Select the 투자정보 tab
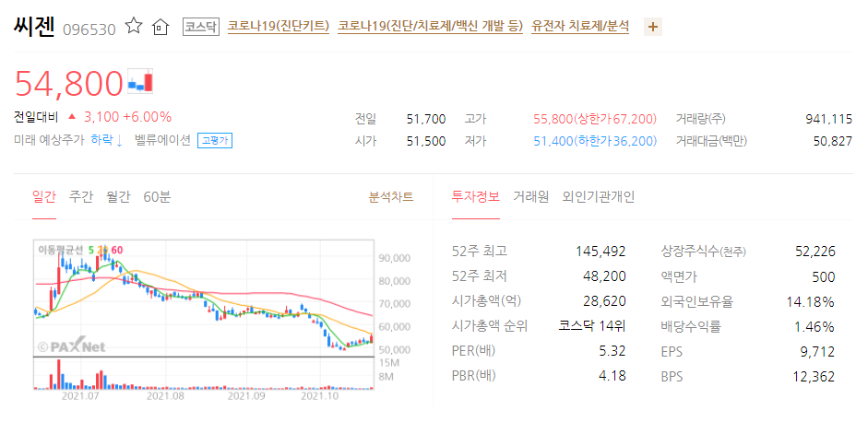The image size is (868, 422). 476,196
